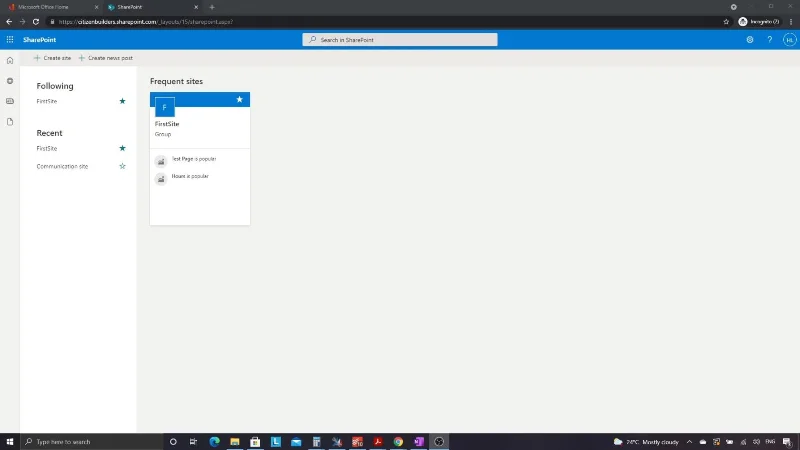Open the Incognito profile indicator
800x450 pixels.
tap(759, 22)
